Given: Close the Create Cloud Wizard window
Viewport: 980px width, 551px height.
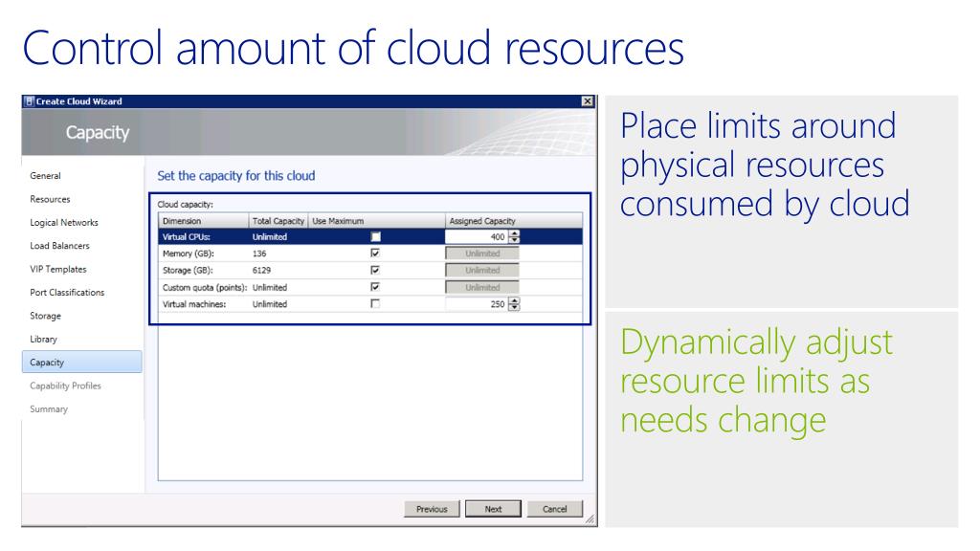Looking at the screenshot, I should coord(587,101).
